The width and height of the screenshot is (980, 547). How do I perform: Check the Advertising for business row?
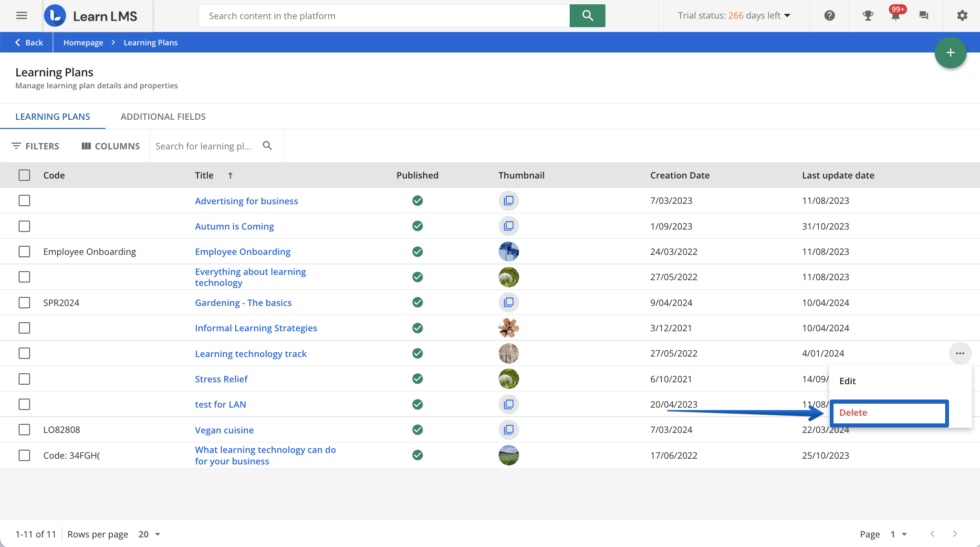pyautogui.click(x=24, y=200)
